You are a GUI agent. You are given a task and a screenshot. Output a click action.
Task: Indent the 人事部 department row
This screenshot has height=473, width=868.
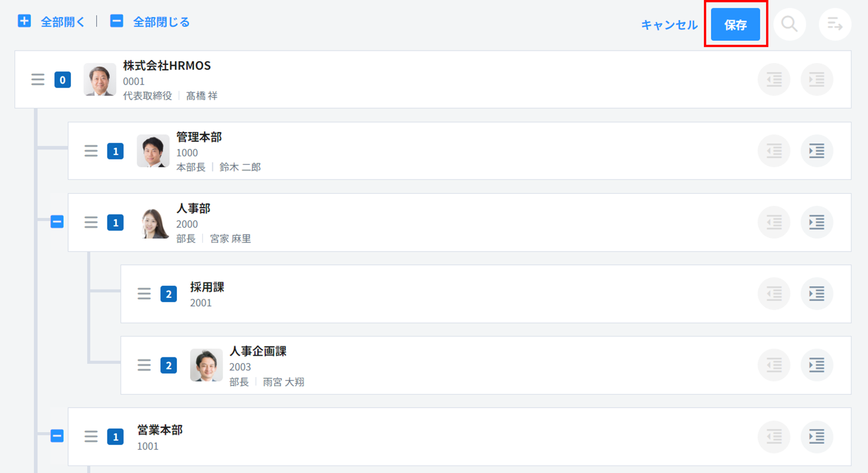coord(816,223)
